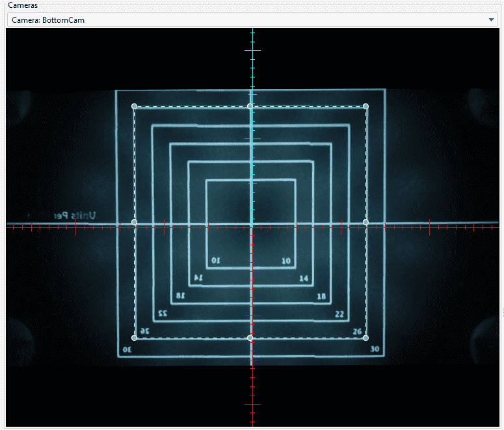Click the right-side "18" label in the camera view
Image resolution: width=504 pixels, height=430 pixels.
click(x=321, y=296)
